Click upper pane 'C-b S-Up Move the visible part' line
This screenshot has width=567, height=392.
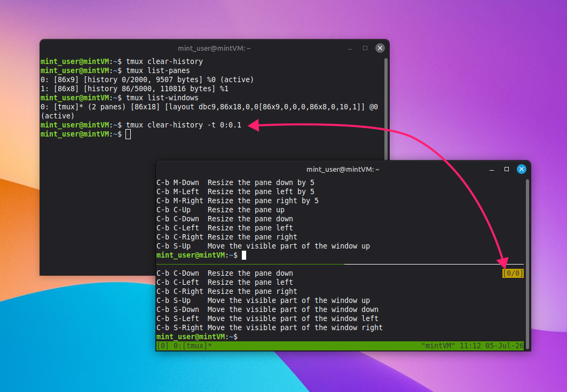263,246
